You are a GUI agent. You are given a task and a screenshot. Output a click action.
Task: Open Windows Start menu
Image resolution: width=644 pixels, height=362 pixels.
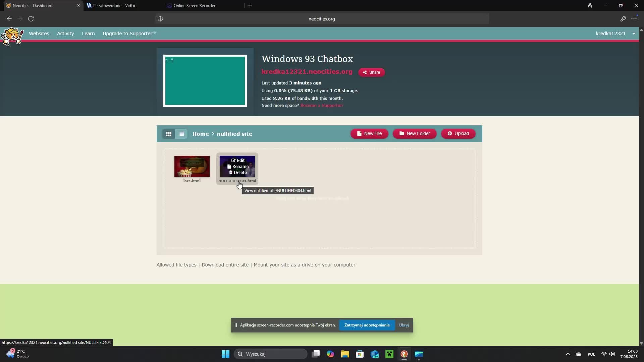click(225, 354)
